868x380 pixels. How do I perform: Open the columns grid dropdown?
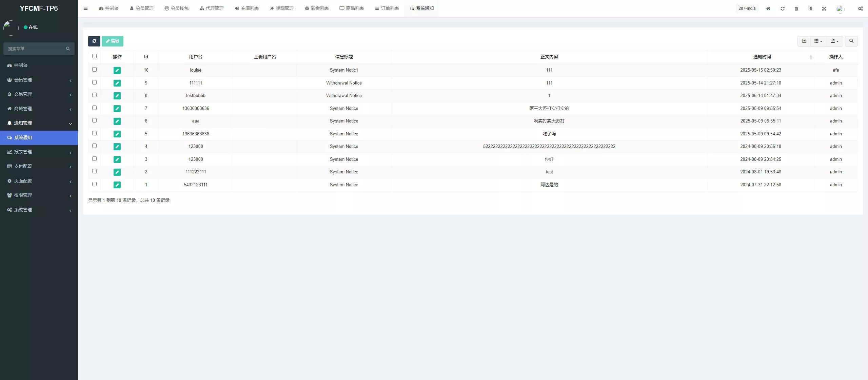(x=818, y=41)
